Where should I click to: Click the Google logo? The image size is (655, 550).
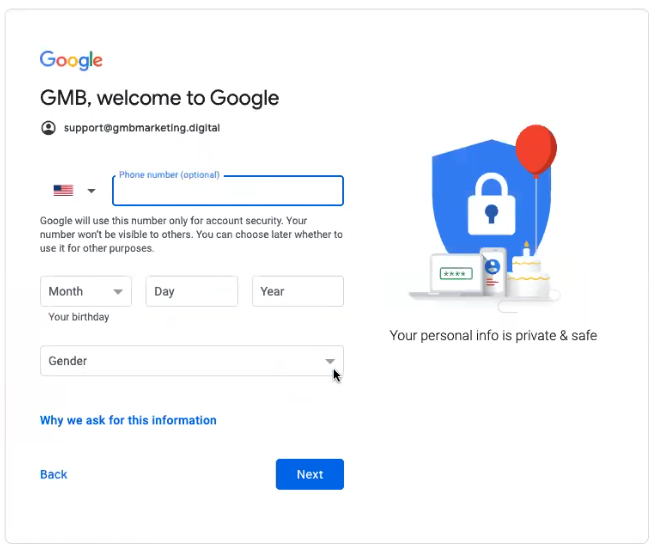coord(71,60)
